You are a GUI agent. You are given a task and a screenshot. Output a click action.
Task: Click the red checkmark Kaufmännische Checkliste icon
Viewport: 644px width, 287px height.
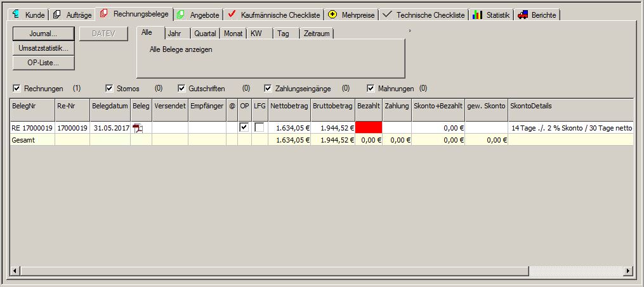click(232, 15)
